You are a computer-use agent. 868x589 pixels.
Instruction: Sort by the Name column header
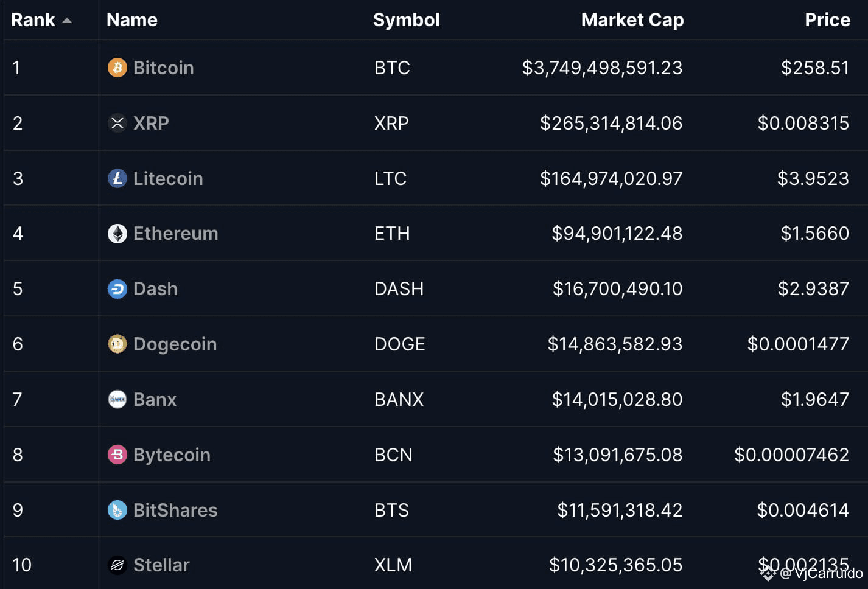point(132,20)
